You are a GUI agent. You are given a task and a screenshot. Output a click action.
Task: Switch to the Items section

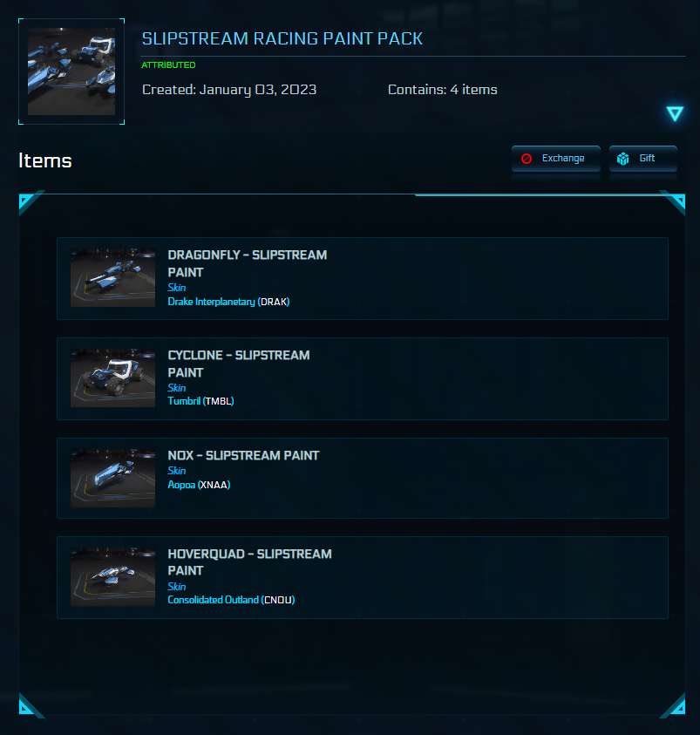45,160
